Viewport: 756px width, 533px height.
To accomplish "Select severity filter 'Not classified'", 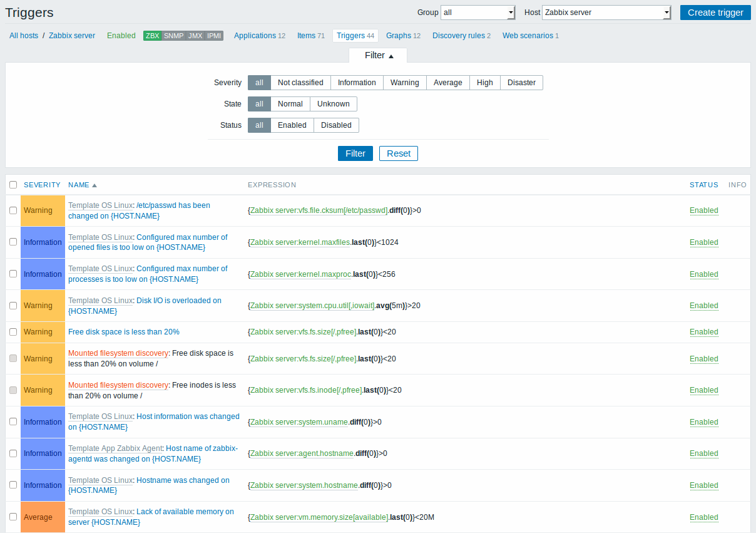I will click(x=300, y=83).
